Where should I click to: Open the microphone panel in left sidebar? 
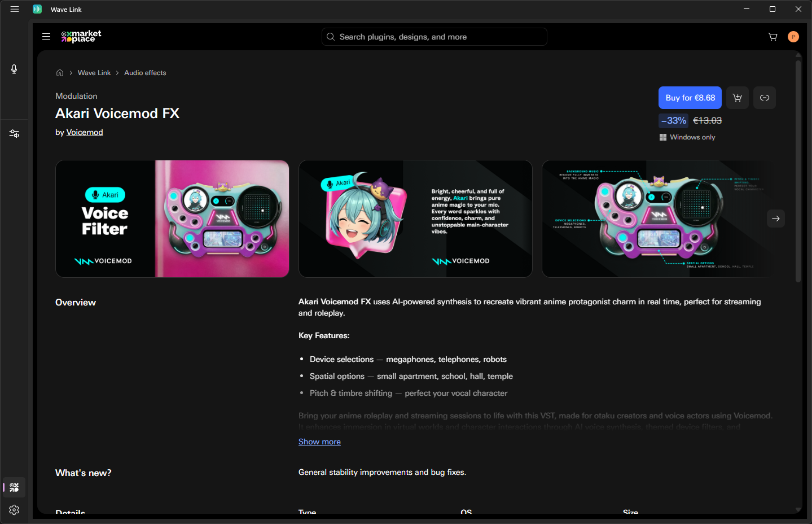14,69
